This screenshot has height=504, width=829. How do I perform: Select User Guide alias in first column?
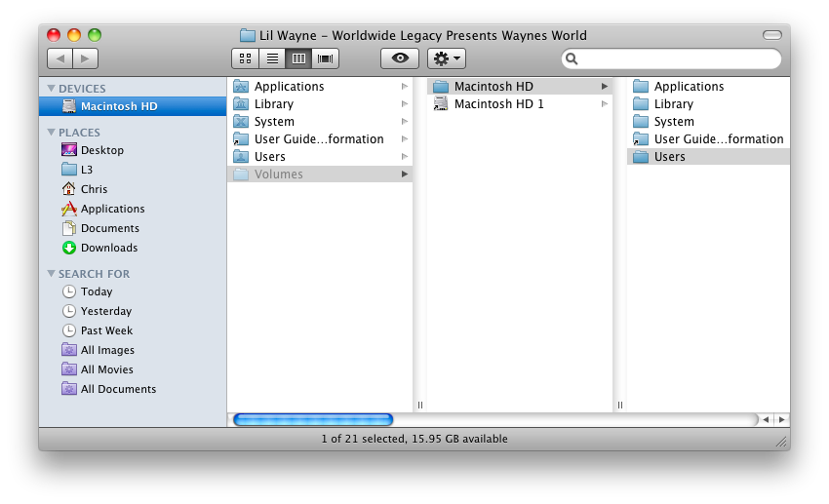[320, 139]
